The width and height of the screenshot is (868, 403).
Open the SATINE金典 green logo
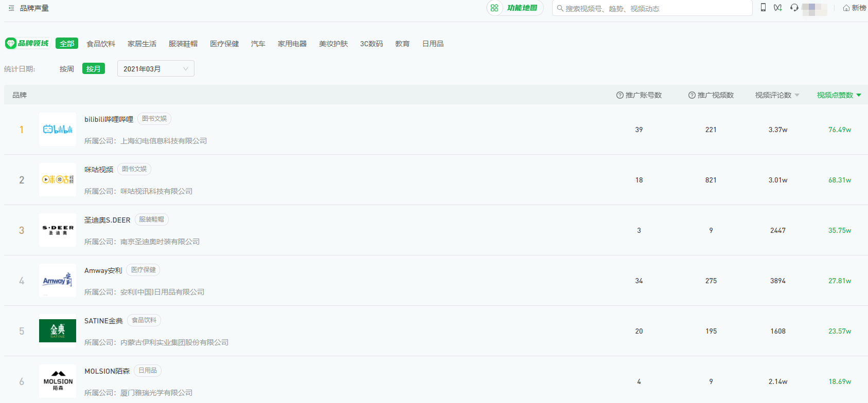click(58, 331)
